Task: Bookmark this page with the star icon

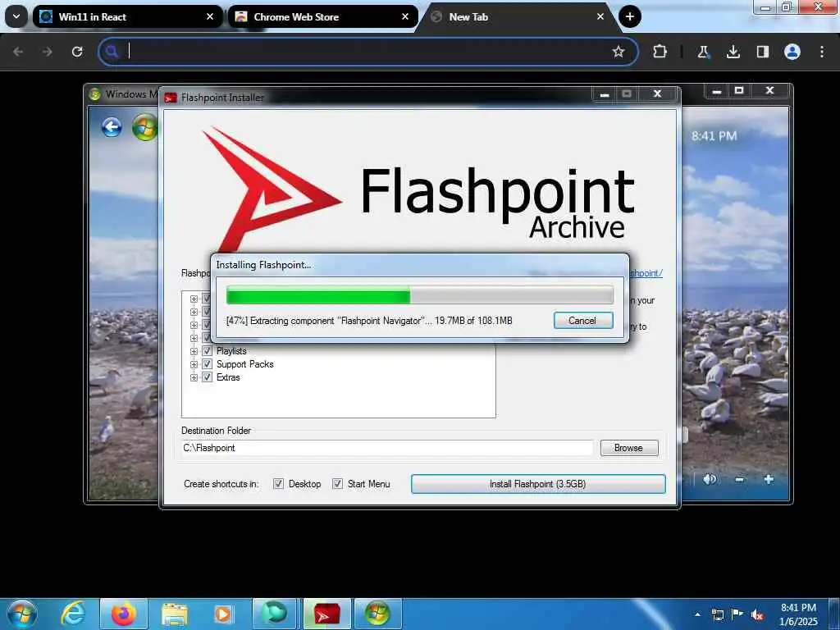Action: pyautogui.click(x=619, y=52)
